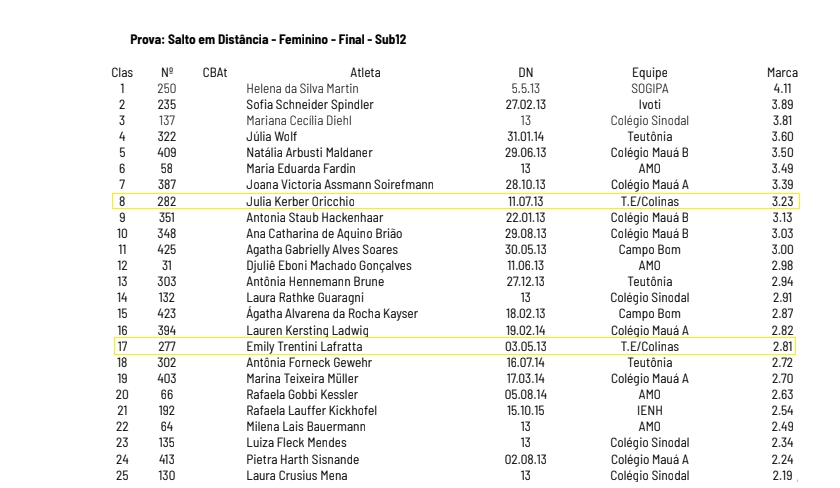
Task: Click the event title 'Prova: Salto em Distância'
Action: pyautogui.click(x=268, y=39)
